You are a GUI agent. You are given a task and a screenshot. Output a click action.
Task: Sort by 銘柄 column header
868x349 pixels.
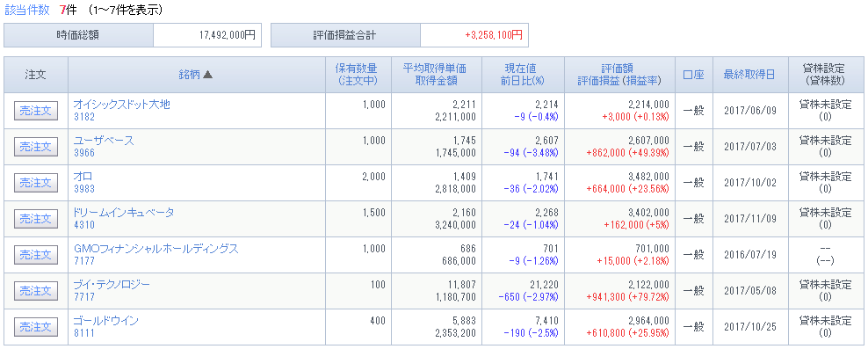(x=196, y=75)
